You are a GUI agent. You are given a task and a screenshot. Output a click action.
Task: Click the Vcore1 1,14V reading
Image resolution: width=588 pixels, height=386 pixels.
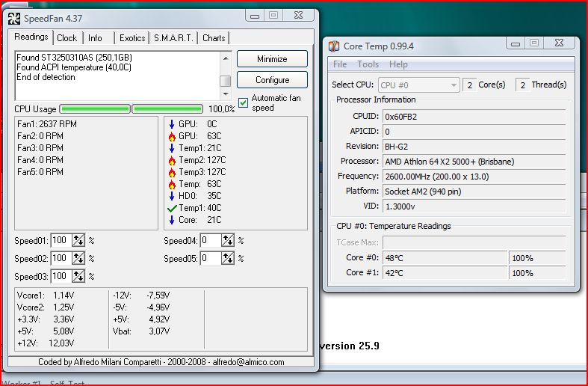pyautogui.click(x=46, y=295)
